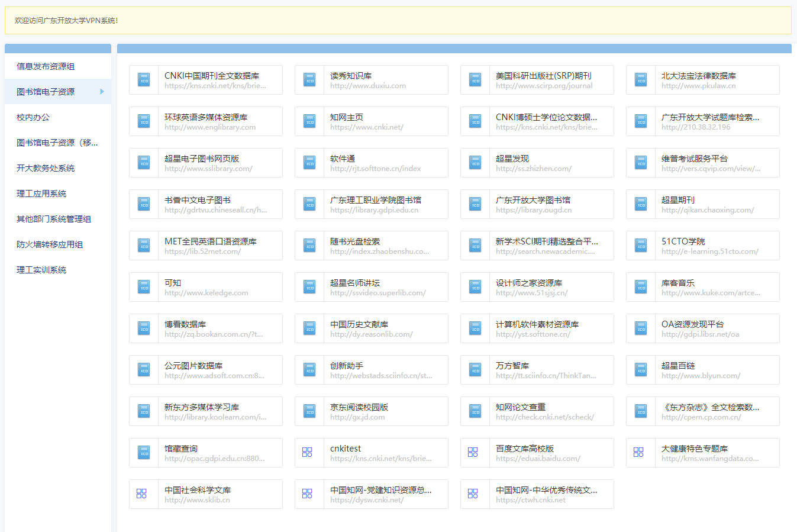Open the 设计师之家资源库 link
Screen dimensions: 797x532
[537, 287]
